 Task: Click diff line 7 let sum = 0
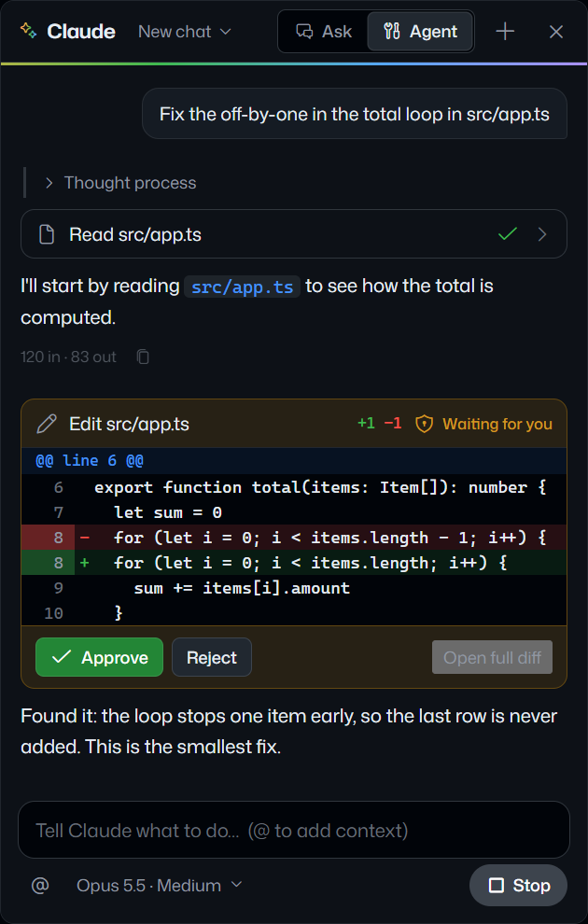(294, 512)
